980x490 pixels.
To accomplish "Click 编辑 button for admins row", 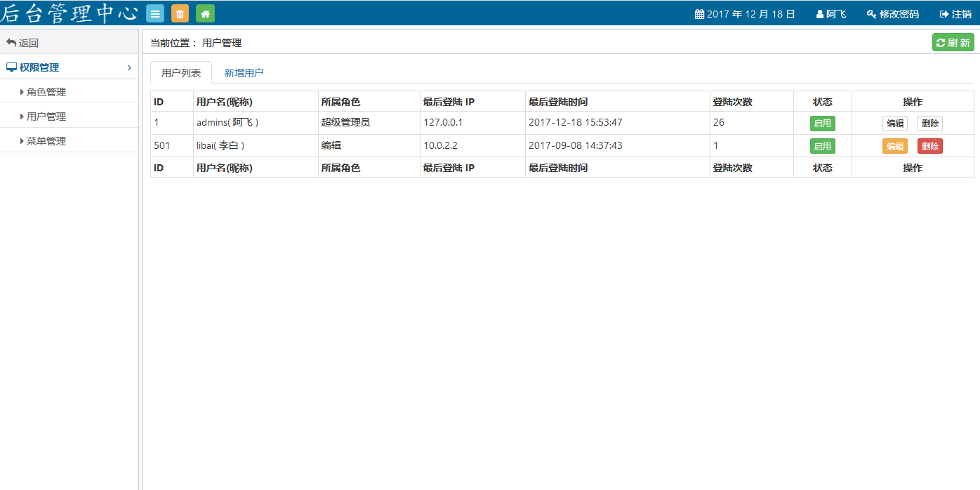I will [x=894, y=124].
